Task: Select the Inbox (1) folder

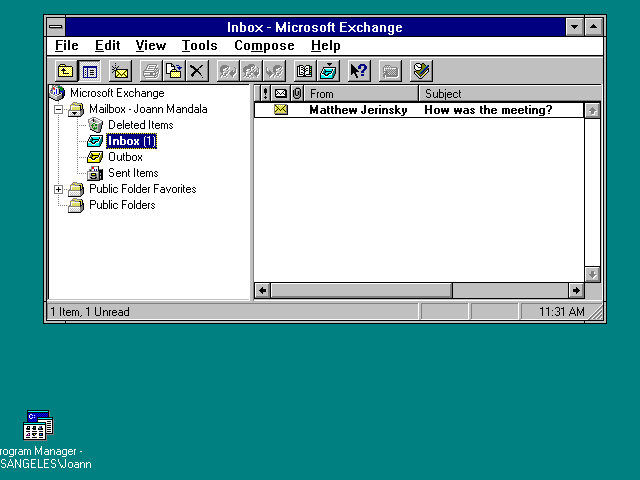Action: (x=131, y=141)
